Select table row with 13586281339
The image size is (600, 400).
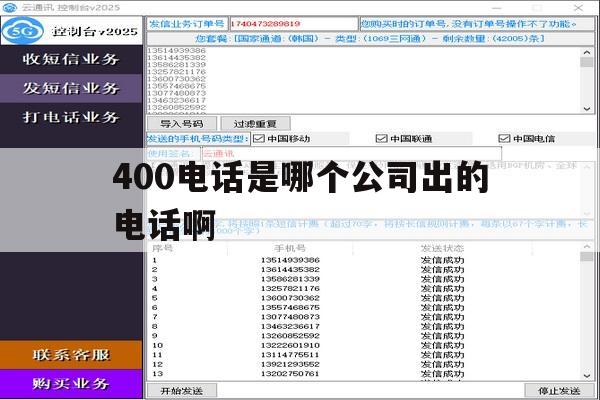click(x=364, y=279)
